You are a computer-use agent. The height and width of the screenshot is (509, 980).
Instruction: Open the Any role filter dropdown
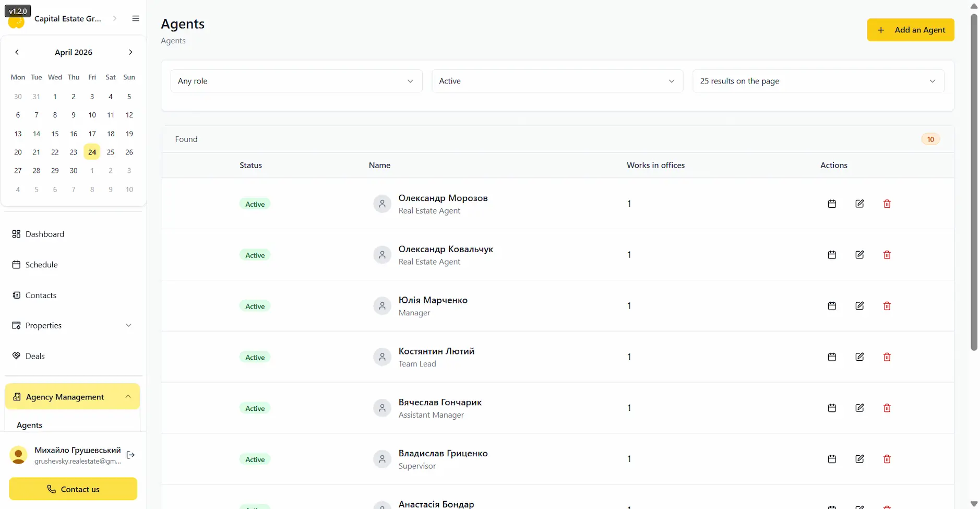coord(296,81)
